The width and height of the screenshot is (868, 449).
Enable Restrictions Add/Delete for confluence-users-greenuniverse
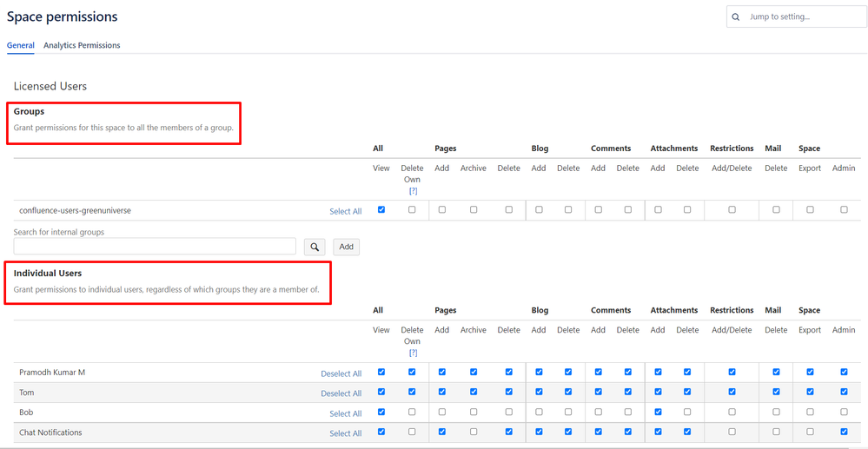coord(732,210)
